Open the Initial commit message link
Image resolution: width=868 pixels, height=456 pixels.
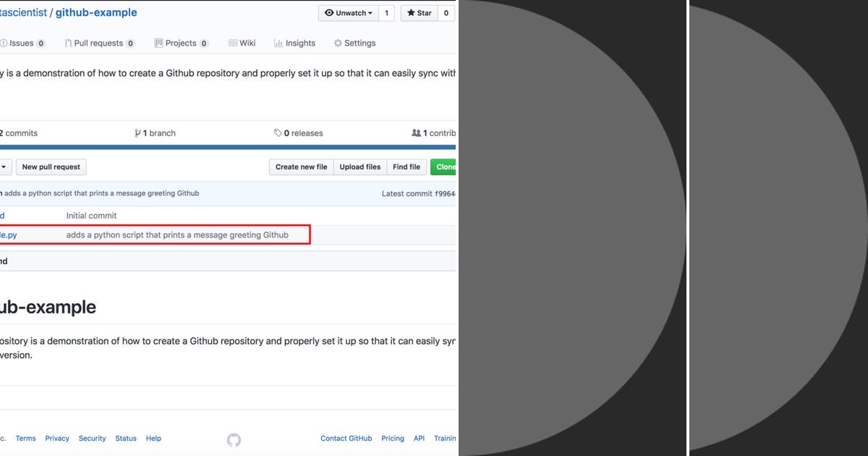tap(91, 216)
